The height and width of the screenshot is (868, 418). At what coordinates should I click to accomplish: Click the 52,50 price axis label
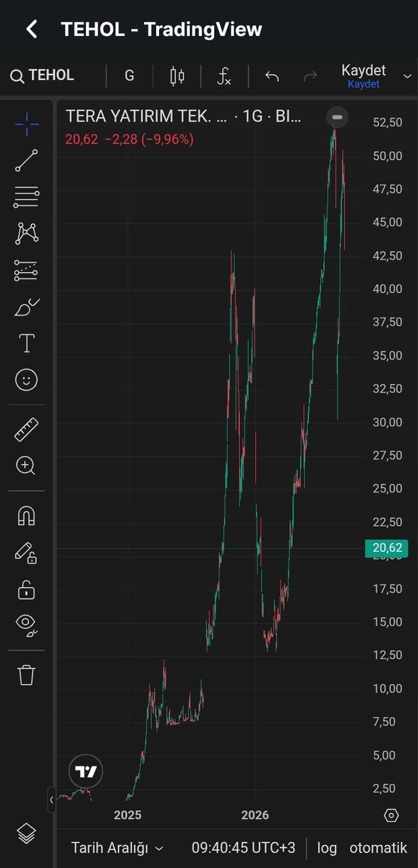click(x=387, y=122)
